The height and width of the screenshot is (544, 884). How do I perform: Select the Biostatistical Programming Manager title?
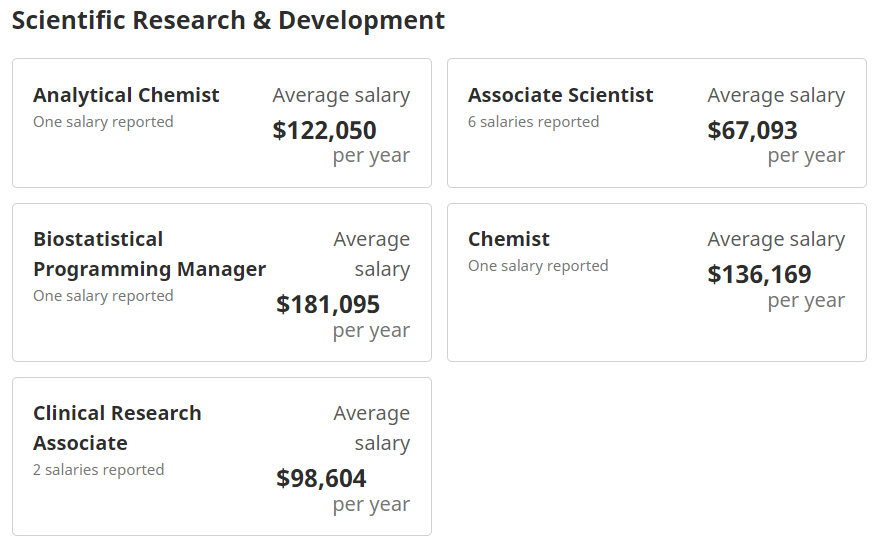tap(149, 254)
